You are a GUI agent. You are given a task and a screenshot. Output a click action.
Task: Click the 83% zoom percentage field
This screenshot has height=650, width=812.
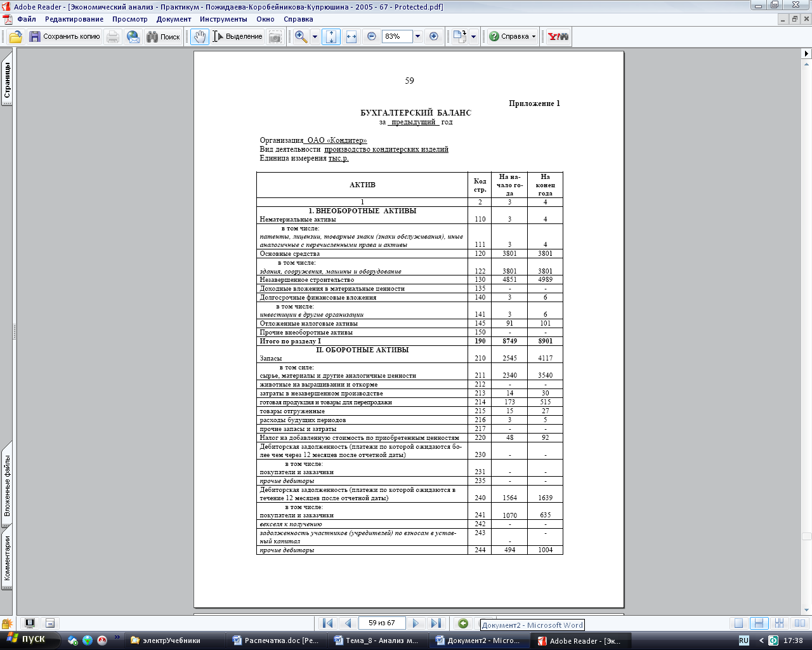pyautogui.click(x=397, y=37)
